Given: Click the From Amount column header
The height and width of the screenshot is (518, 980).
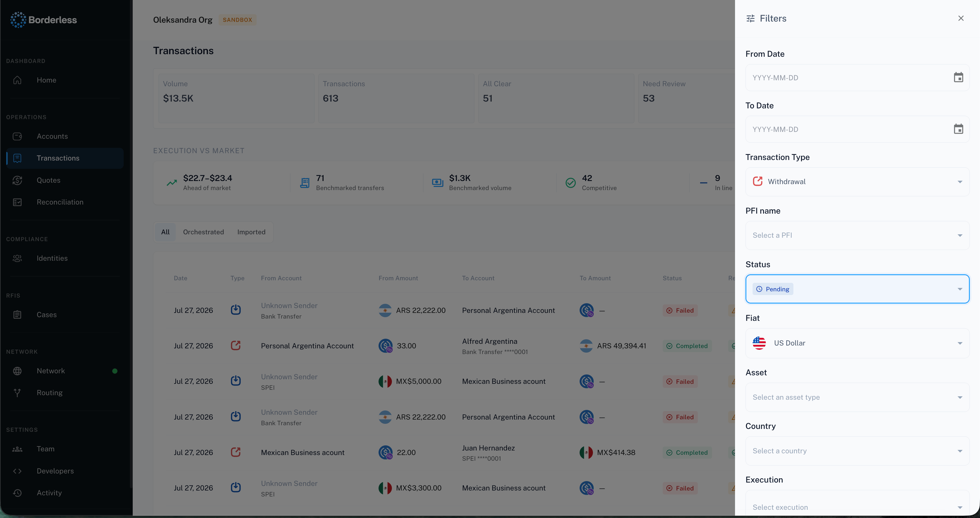Looking at the screenshot, I should coord(398,278).
